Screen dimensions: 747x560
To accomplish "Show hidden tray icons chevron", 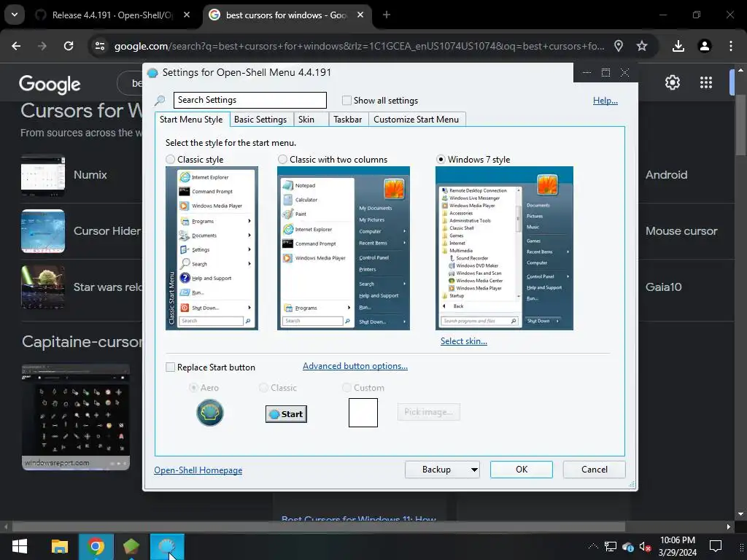I will 593,546.
